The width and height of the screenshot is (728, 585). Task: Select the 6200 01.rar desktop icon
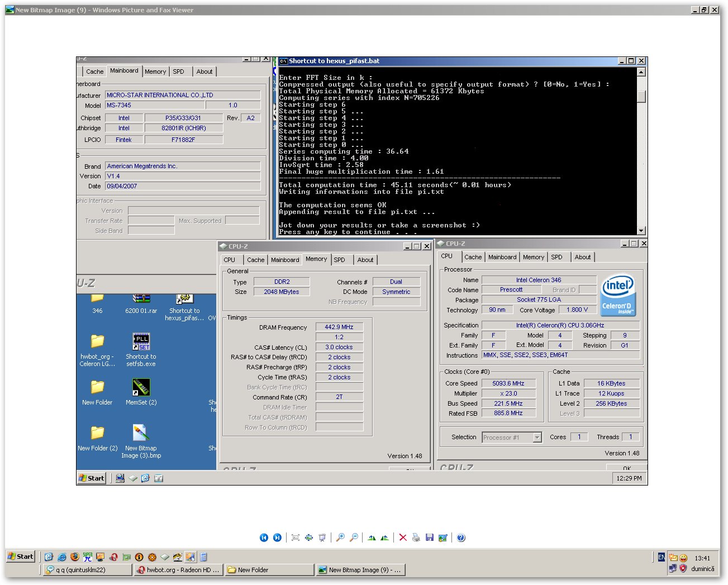141,304
